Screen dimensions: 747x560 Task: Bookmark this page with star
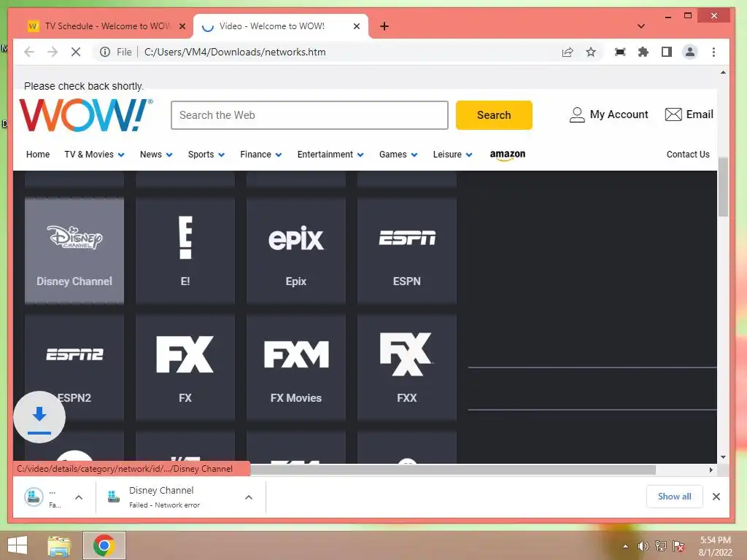tap(591, 52)
